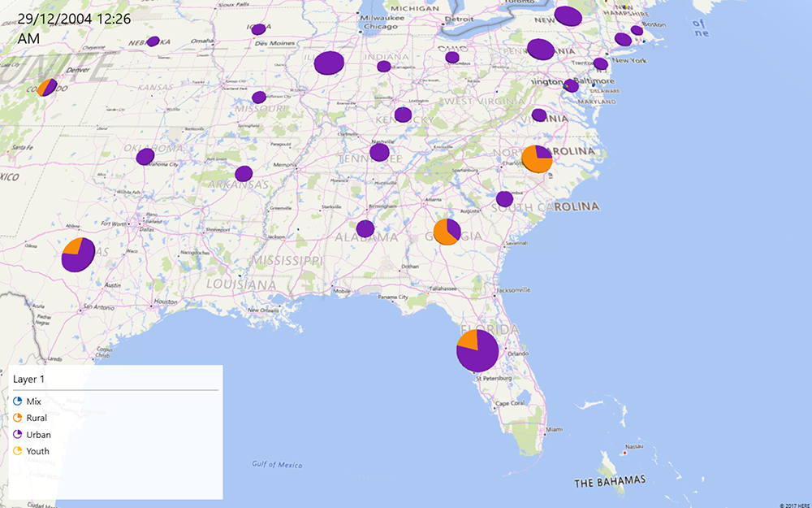Toggle the Youth category in the legend
812x508 pixels.
[x=37, y=452]
